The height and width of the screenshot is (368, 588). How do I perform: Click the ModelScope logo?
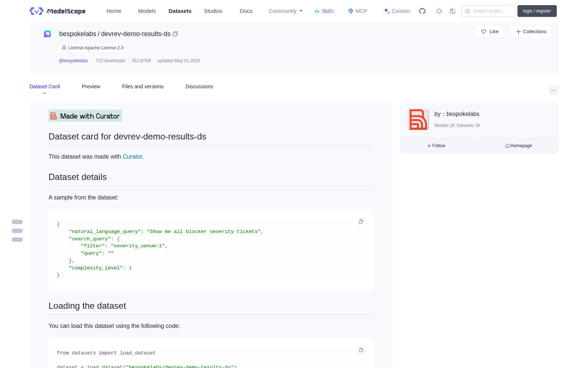[x=58, y=11]
